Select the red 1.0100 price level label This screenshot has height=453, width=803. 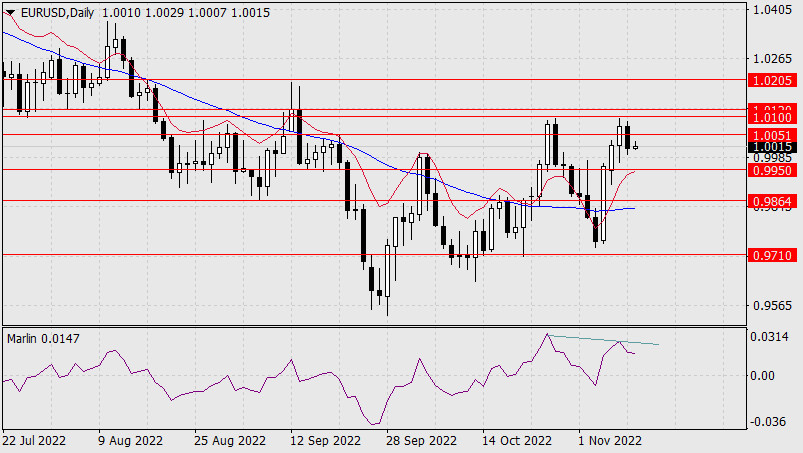pos(771,119)
